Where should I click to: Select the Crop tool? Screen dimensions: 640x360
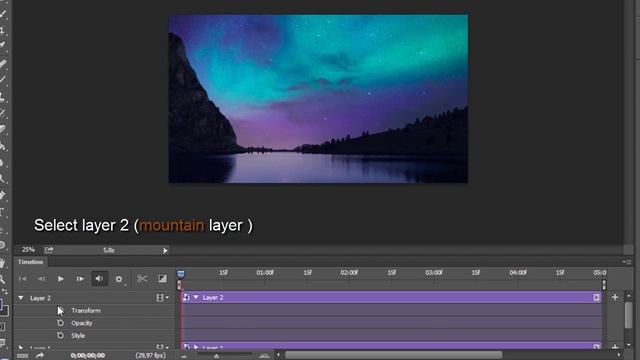3,30
